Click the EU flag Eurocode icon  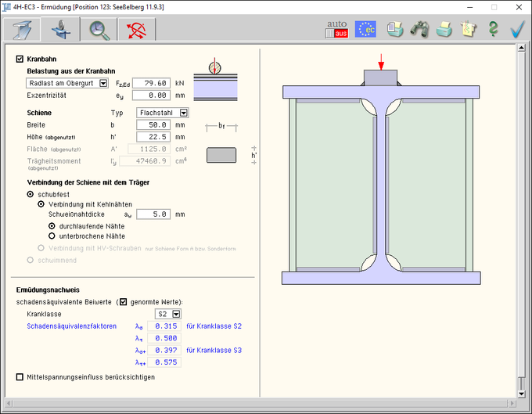(x=365, y=29)
